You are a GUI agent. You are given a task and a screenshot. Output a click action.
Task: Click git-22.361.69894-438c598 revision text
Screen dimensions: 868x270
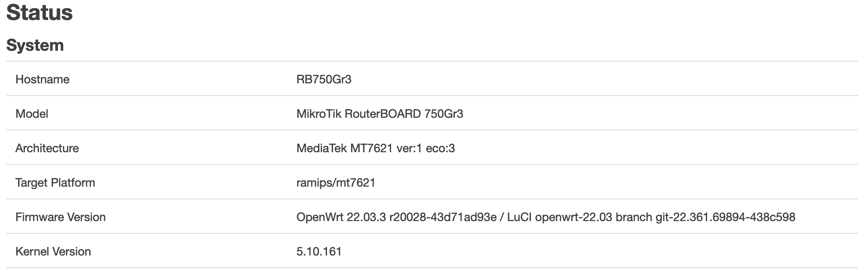(x=725, y=217)
